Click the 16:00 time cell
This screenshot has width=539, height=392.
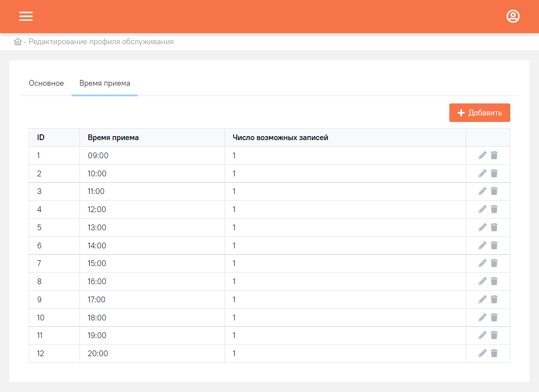tap(152, 282)
